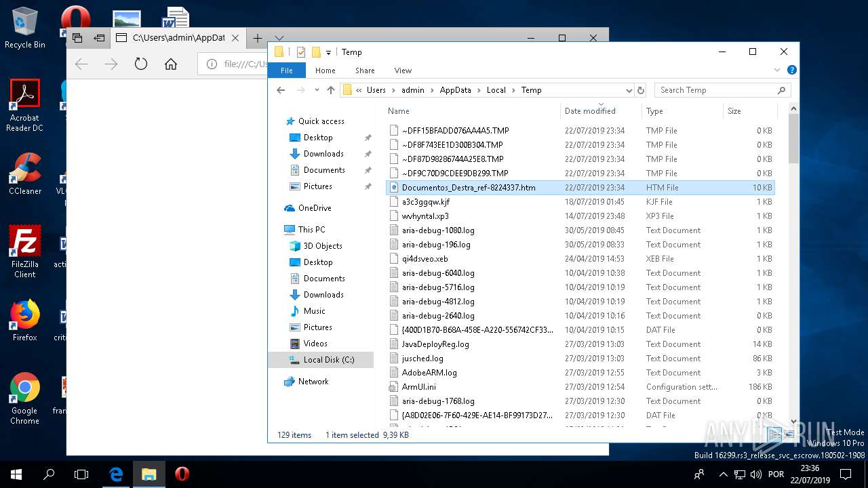Open 3D Objects under This PC

323,246
